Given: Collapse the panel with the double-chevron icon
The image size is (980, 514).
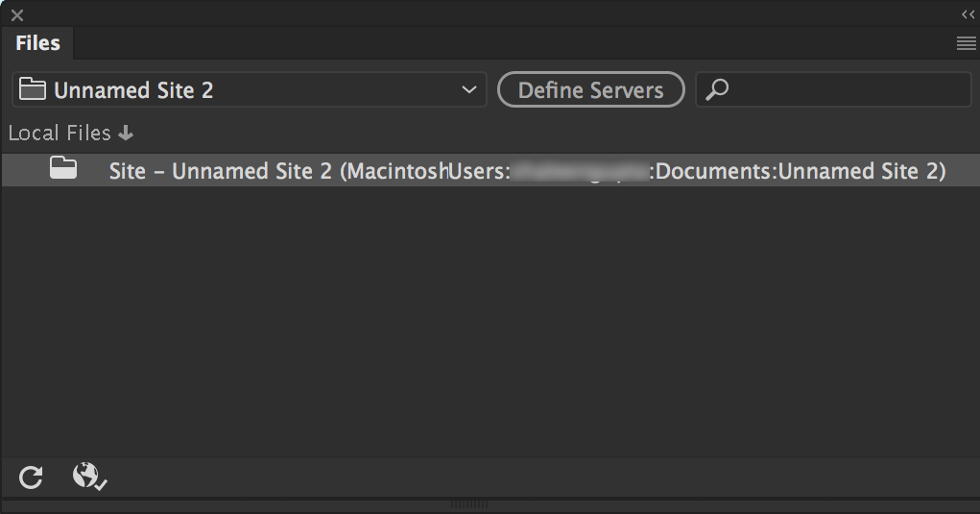Looking at the screenshot, I should pyautogui.click(x=968, y=14).
